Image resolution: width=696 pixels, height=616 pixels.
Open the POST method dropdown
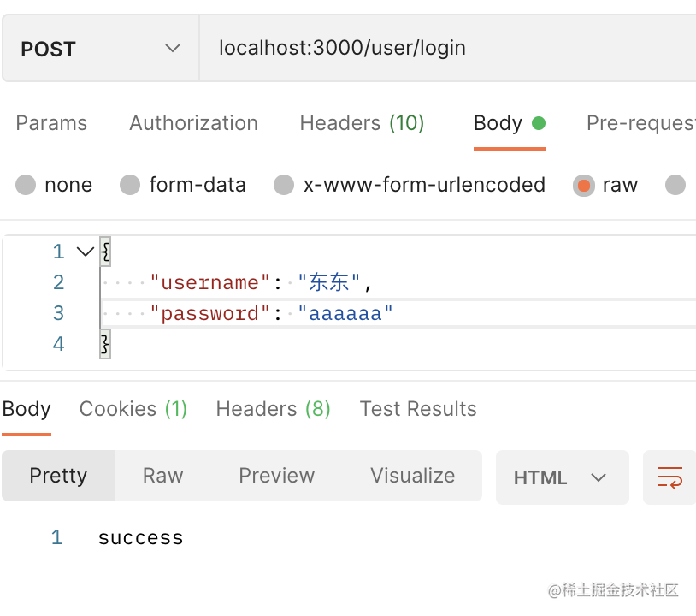click(101, 49)
